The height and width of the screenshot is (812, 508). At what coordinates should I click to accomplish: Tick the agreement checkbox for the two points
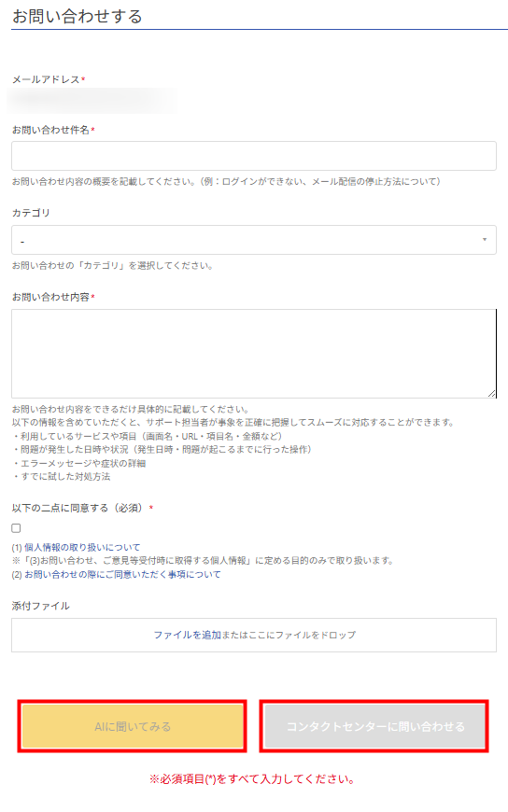click(16, 527)
